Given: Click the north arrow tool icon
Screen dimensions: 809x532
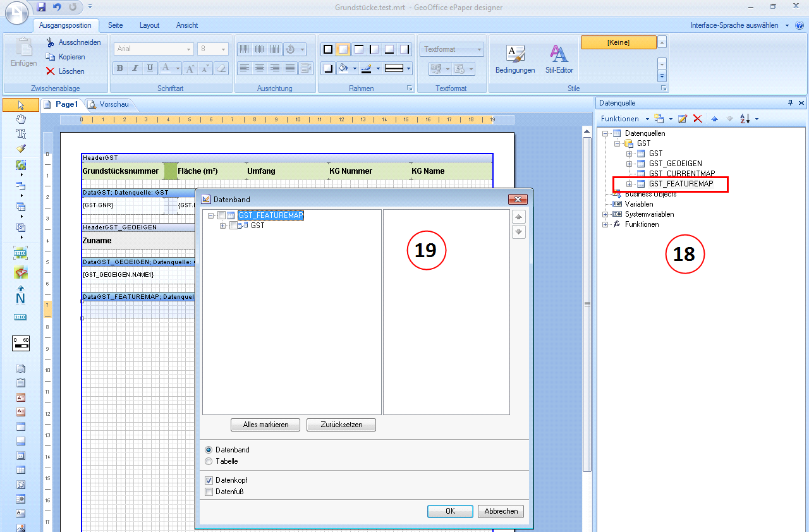Looking at the screenshot, I should [20, 295].
